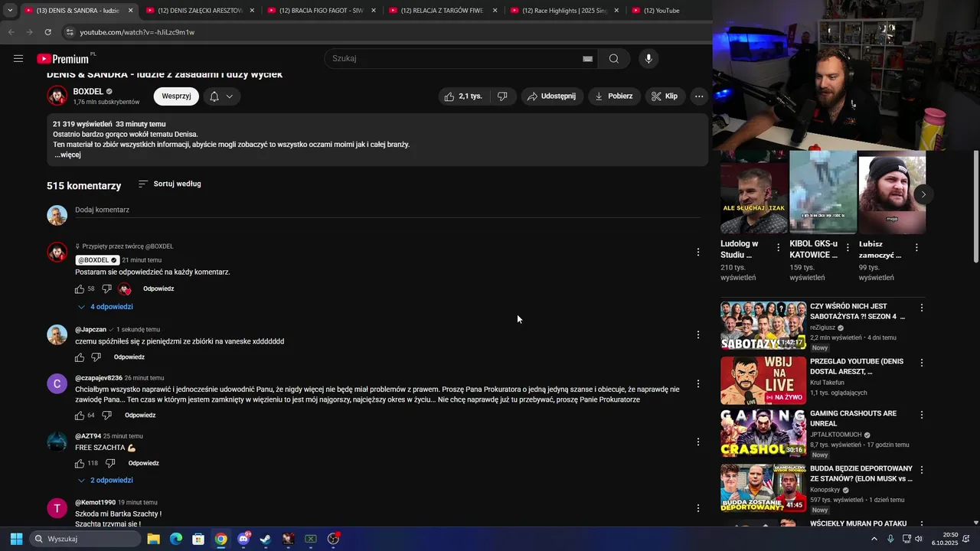Open options for @Kemot1990 comment

coord(697,508)
